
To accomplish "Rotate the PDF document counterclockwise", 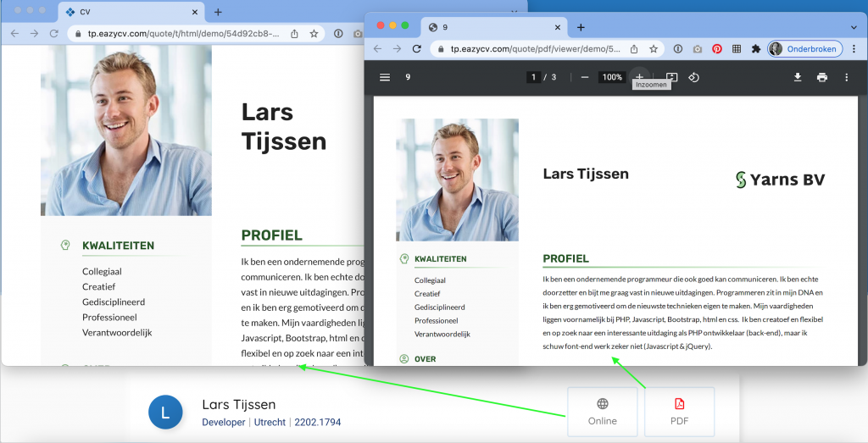I will pos(693,77).
